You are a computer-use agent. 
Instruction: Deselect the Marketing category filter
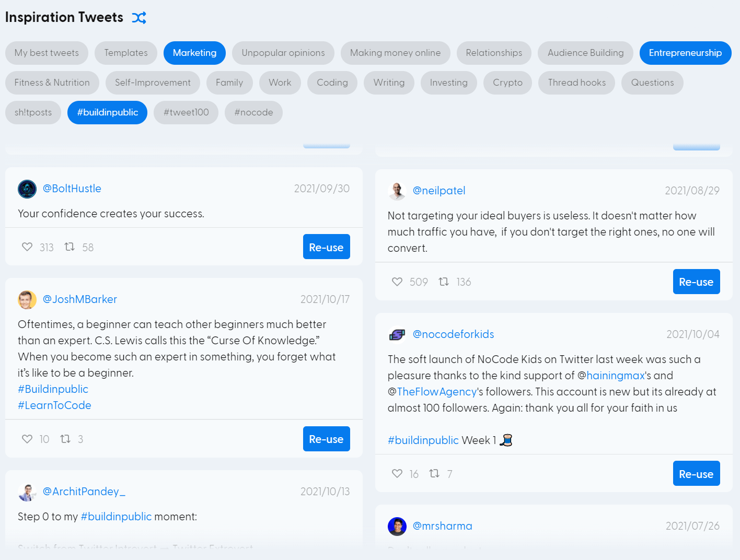pyautogui.click(x=194, y=53)
